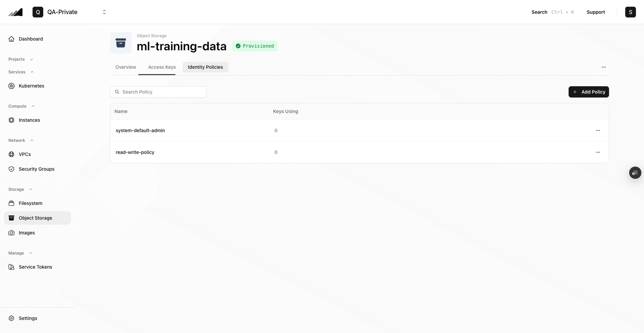This screenshot has width=644, height=333.
Task: Open the Support link
Action: pos(596,12)
